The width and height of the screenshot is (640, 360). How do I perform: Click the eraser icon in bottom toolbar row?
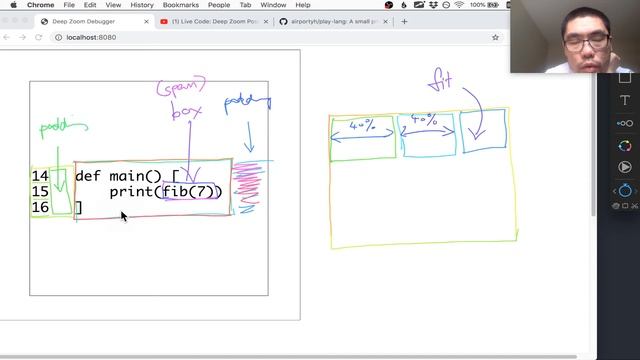click(616, 206)
